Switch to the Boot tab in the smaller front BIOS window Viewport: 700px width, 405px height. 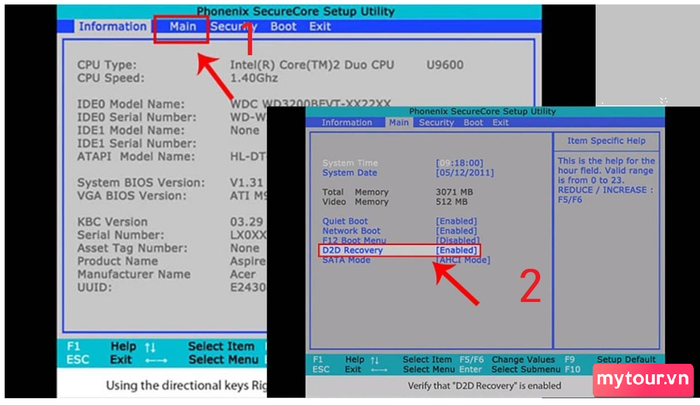[x=473, y=122]
